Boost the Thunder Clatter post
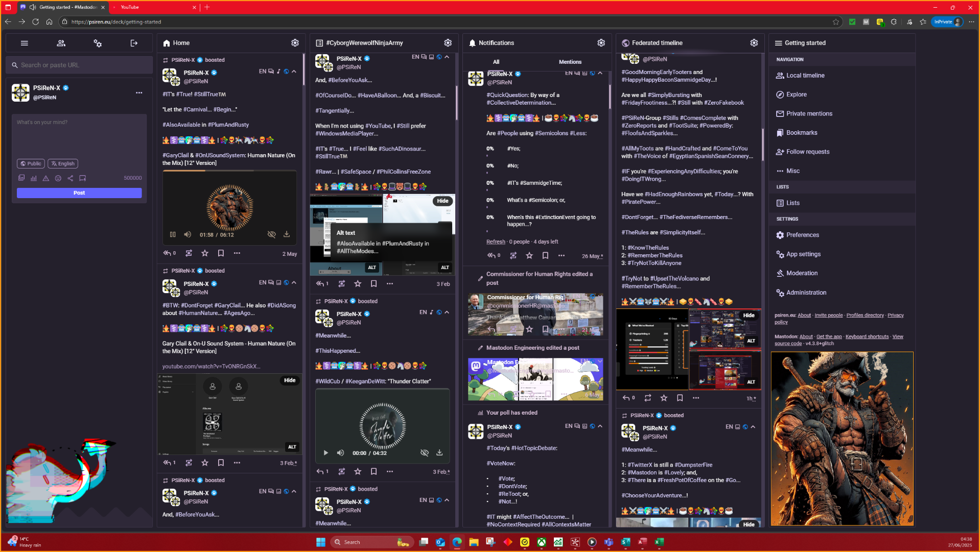 [341, 472]
